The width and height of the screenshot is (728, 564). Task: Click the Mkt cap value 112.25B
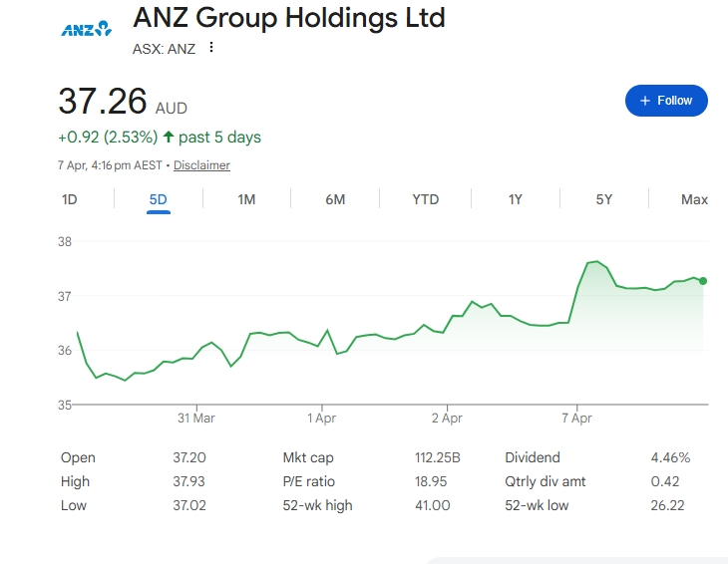click(438, 457)
